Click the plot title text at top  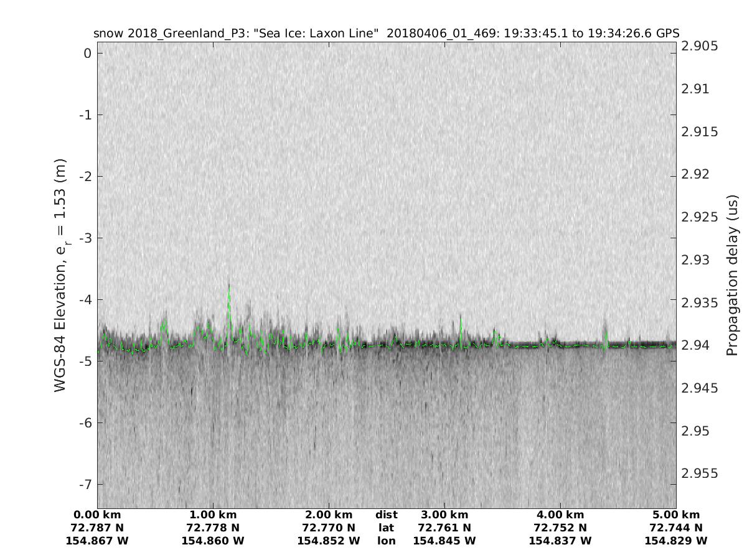(386, 34)
